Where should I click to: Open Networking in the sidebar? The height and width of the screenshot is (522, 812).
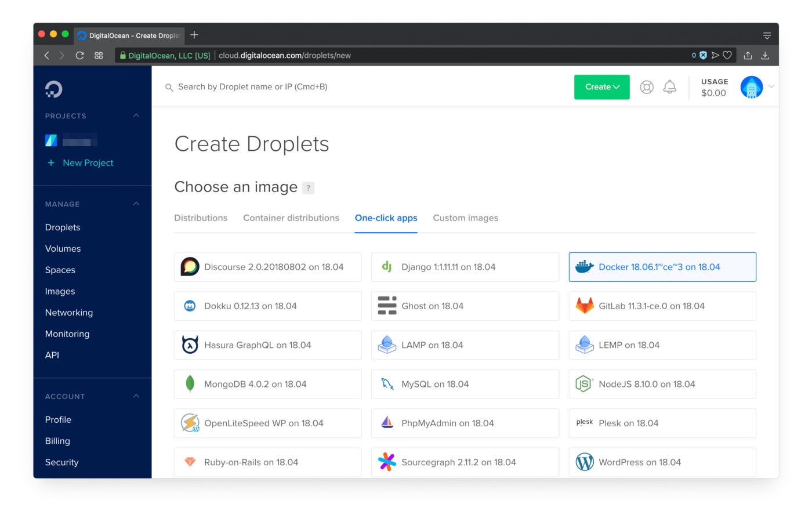(69, 313)
